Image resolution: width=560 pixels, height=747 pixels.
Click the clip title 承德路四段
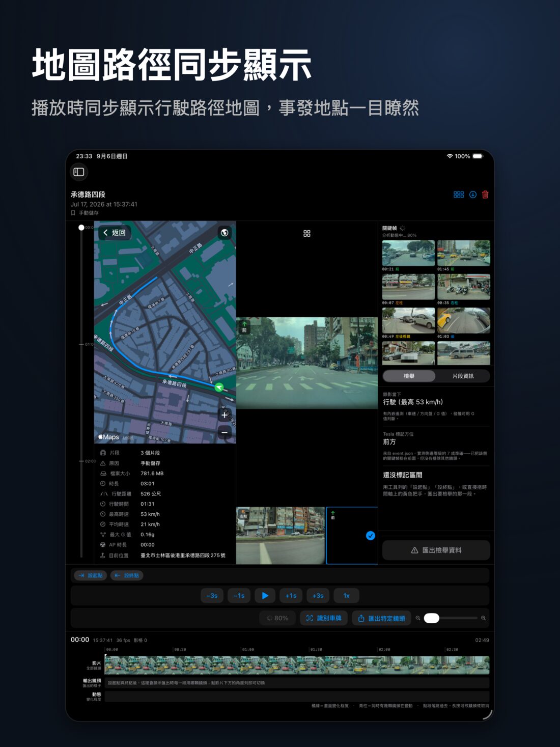click(88, 195)
